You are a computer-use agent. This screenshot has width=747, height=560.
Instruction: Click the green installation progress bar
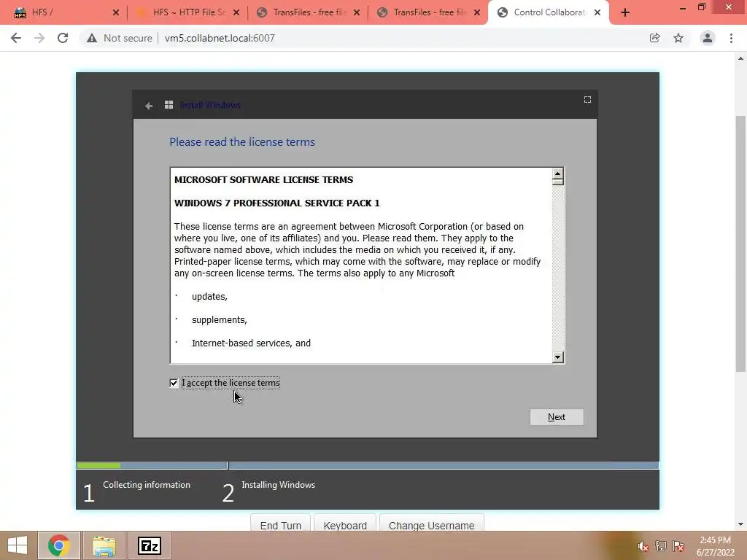pyautogui.click(x=98, y=465)
